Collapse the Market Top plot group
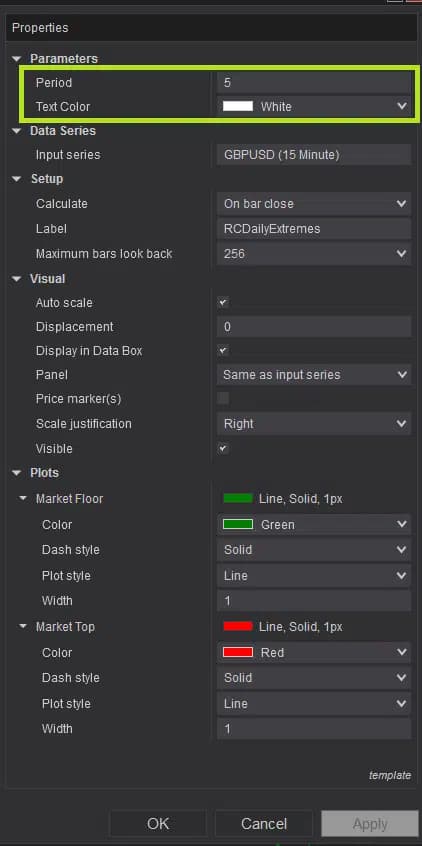The image size is (422, 846). [23, 626]
